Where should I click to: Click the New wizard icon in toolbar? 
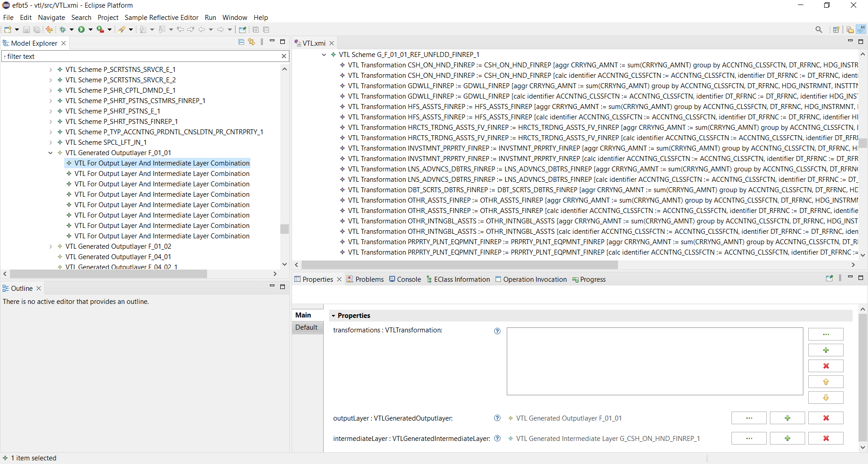tap(8, 29)
